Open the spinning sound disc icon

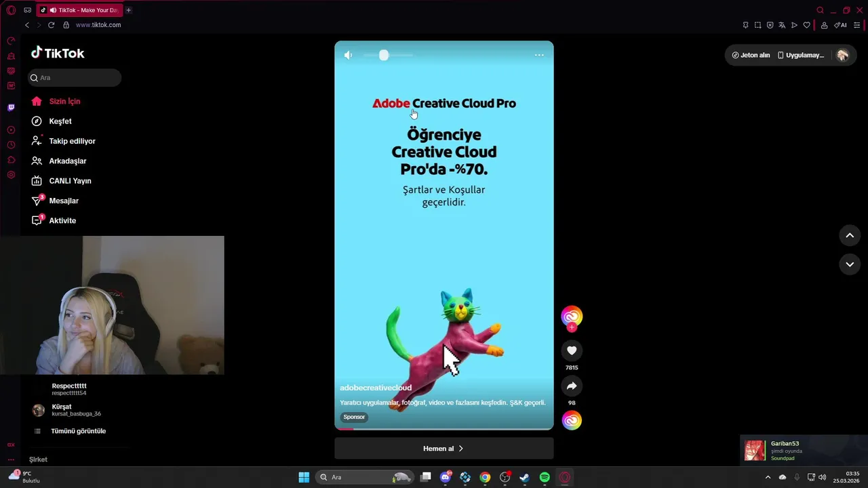point(572,420)
